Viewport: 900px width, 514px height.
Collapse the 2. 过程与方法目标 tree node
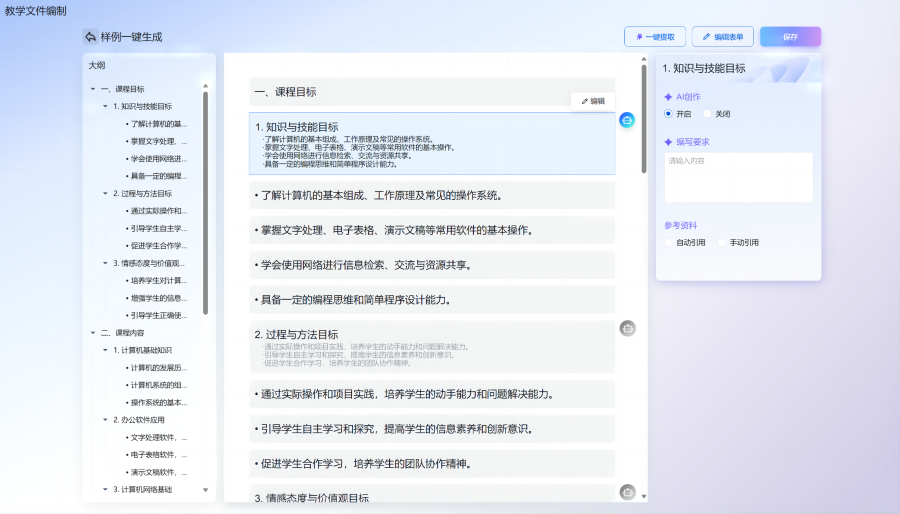click(x=105, y=193)
